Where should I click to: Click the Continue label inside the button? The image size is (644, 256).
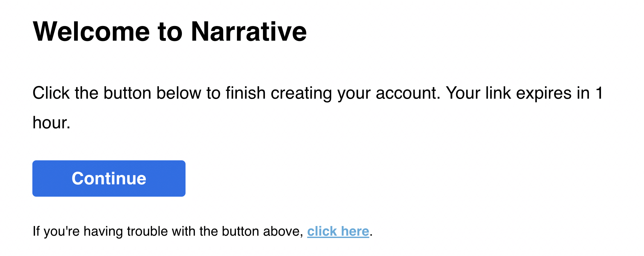[108, 178]
